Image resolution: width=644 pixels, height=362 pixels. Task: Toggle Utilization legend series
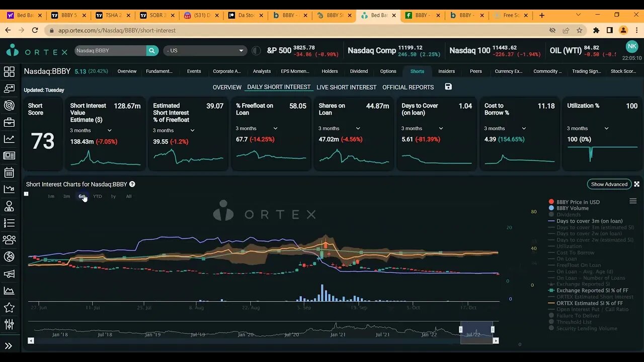coord(565,246)
